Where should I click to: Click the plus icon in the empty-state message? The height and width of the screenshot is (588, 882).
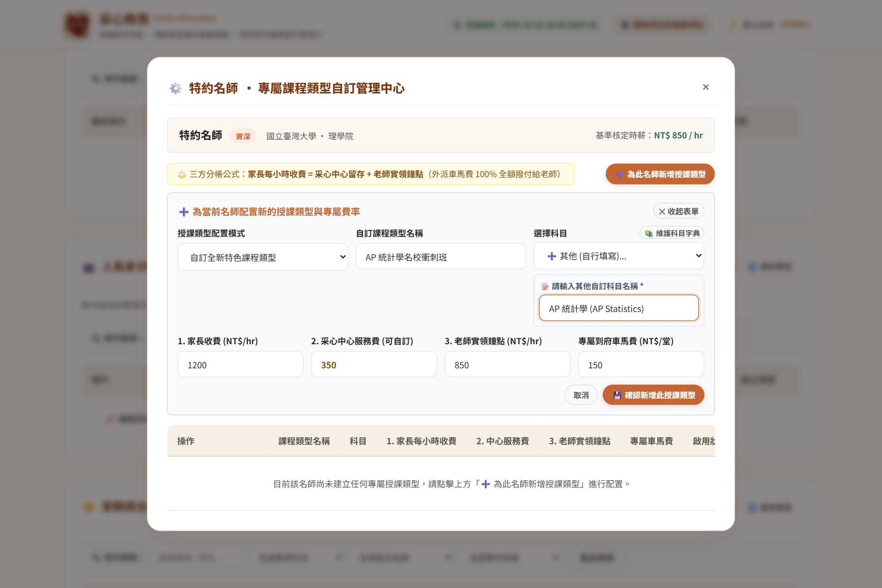[486, 484]
